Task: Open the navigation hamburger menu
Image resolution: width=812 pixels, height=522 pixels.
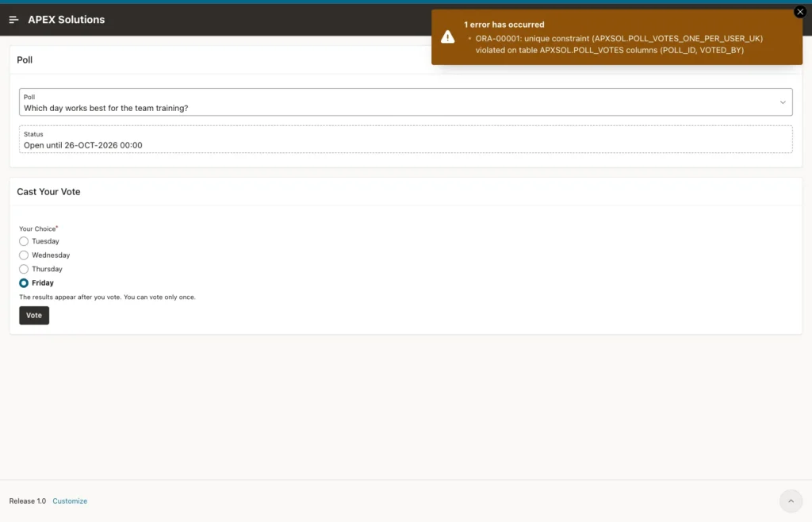Action: pyautogui.click(x=14, y=20)
